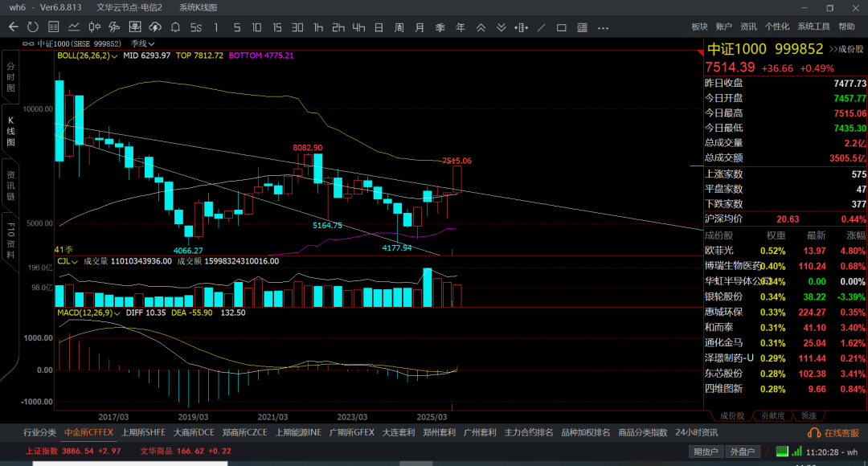This screenshot has height=466, width=868.
Task: Switch to the 分时图 side tab
Action: pos(10,77)
